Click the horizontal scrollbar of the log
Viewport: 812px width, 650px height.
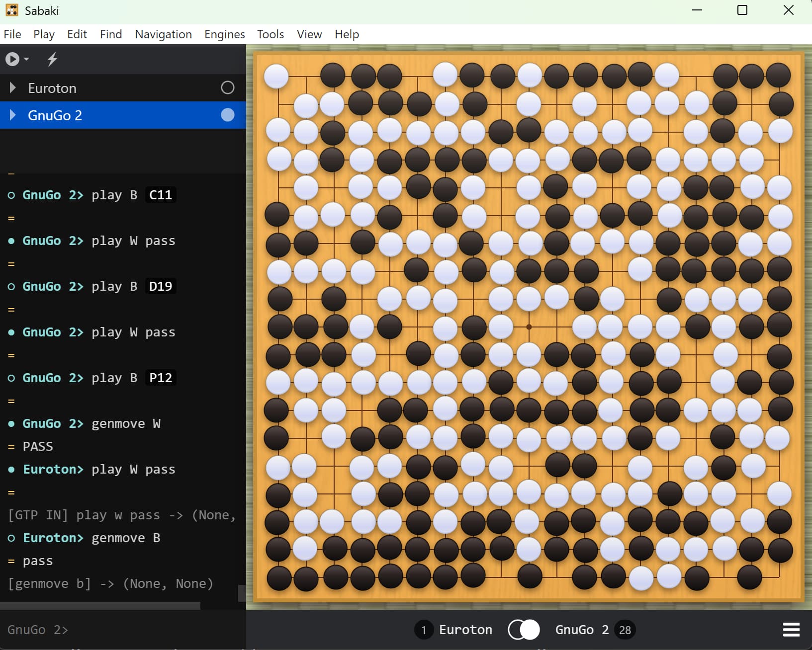pos(99,606)
